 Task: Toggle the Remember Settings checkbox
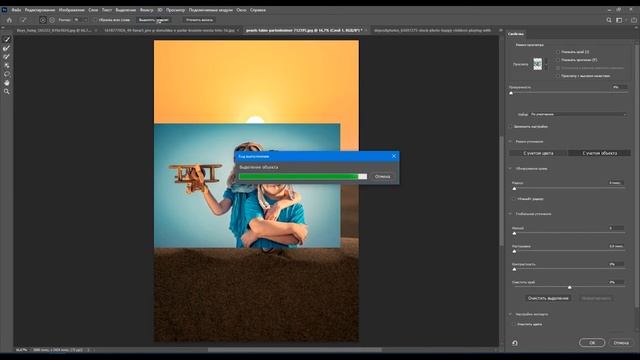coord(511,127)
